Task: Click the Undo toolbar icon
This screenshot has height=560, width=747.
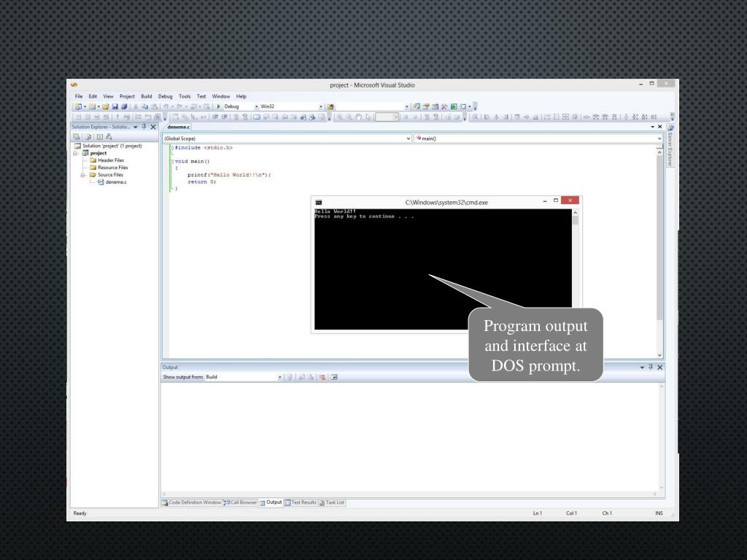Action: tap(166, 106)
